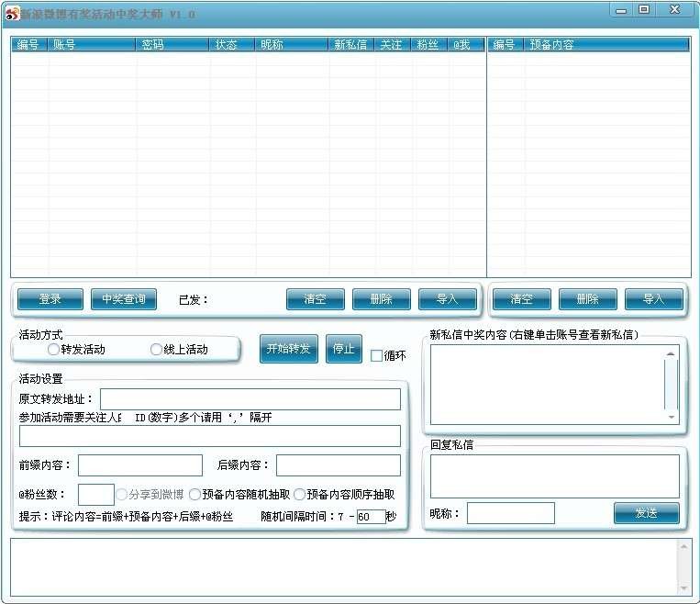The image size is (700, 604).
Task: Click the 登录 button
Action: pos(50,299)
